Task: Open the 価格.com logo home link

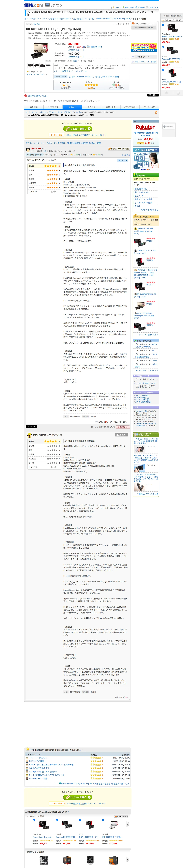Action: coord(34,5)
